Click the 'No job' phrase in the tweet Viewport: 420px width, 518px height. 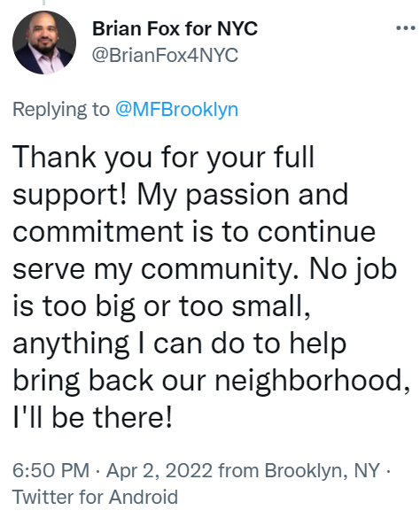click(353, 269)
